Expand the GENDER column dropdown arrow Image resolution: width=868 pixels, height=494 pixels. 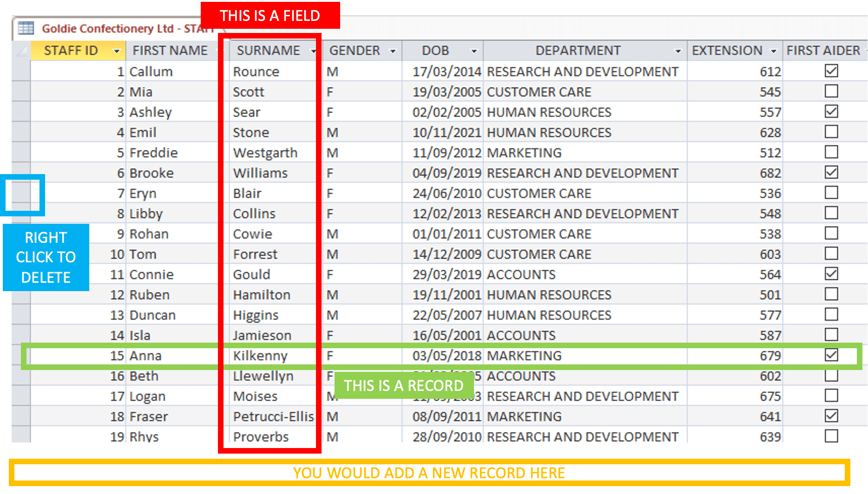[x=393, y=51]
